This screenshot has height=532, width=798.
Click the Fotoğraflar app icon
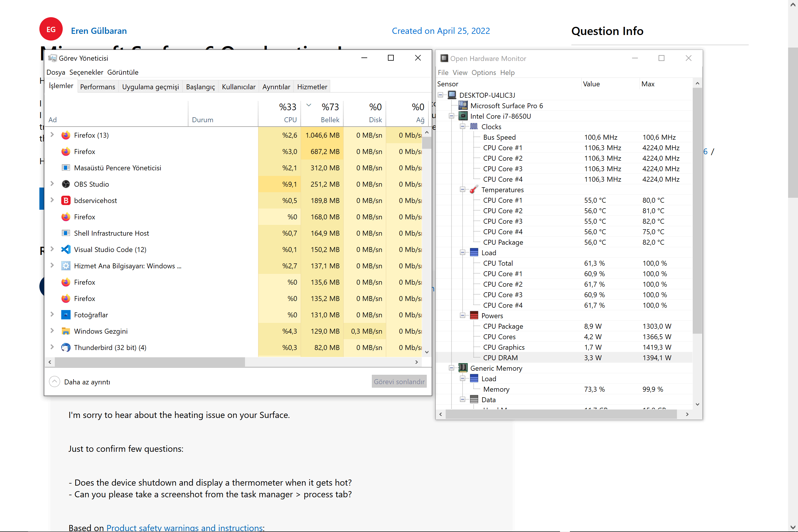coord(66,315)
